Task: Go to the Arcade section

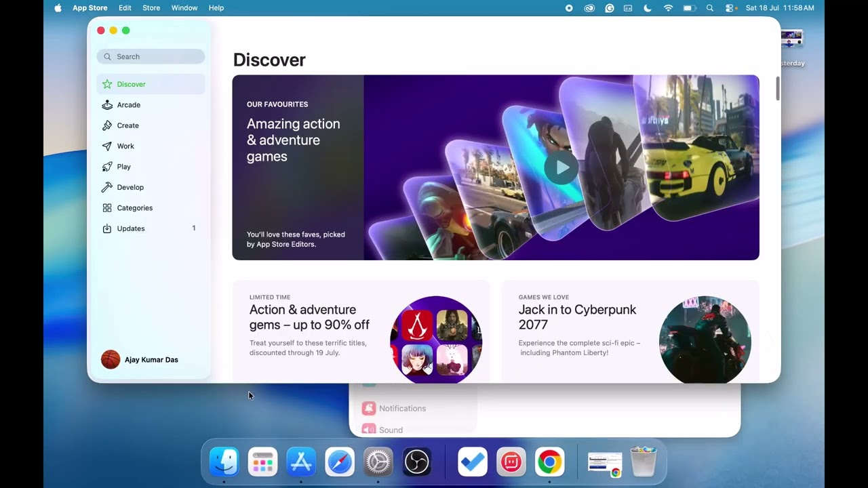Action: pyautogui.click(x=151, y=105)
